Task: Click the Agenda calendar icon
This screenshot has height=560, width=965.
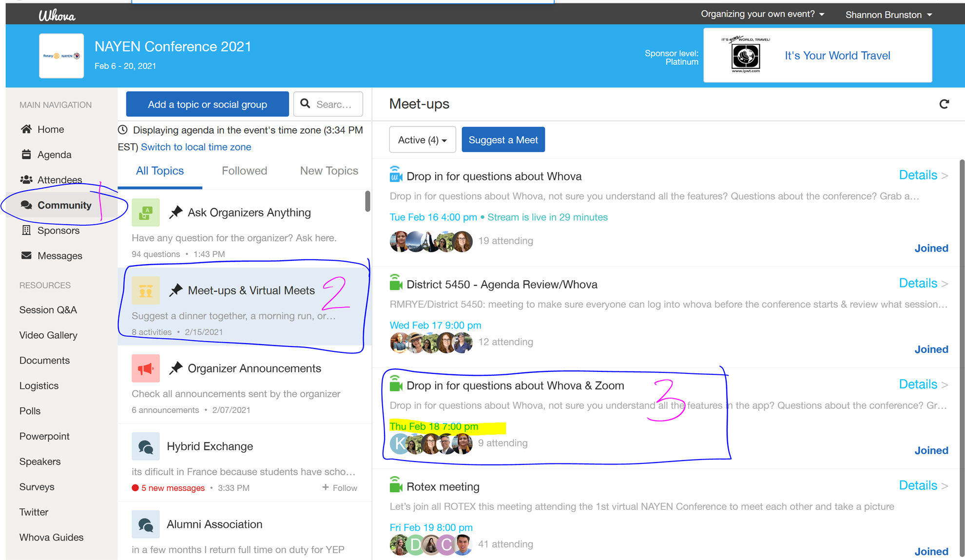Action: [26, 154]
